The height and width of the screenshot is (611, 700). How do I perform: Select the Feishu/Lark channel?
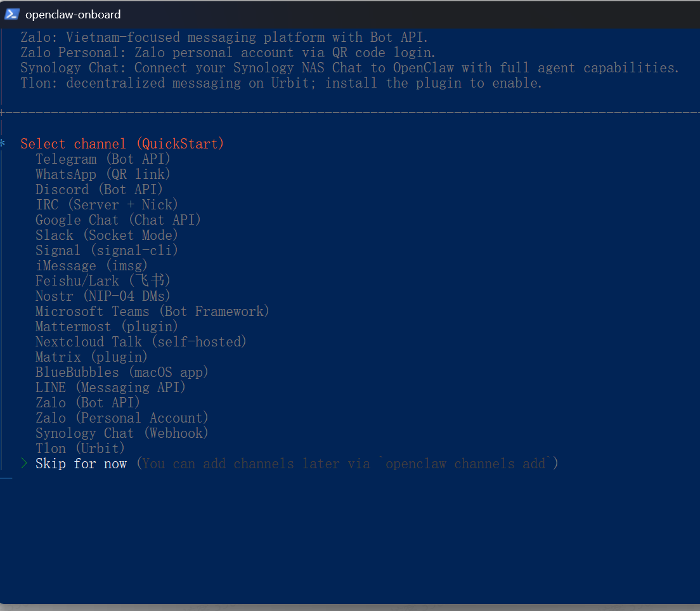[103, 281]
